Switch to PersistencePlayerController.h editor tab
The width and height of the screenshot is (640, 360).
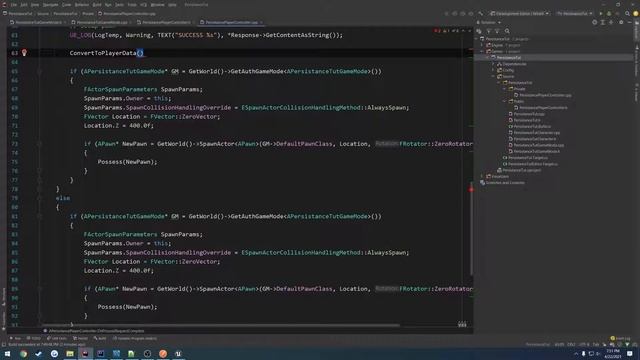pos(166,22)
